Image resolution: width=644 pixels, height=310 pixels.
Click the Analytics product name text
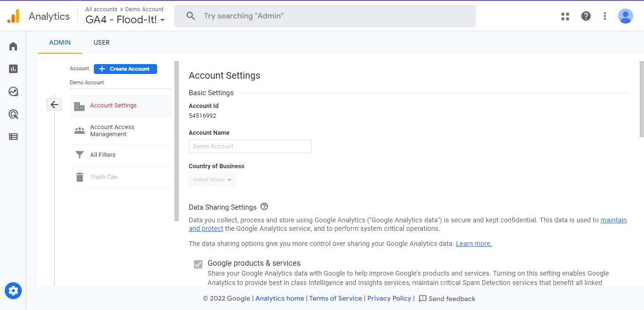pyautogui.click(x=49, y=16)
